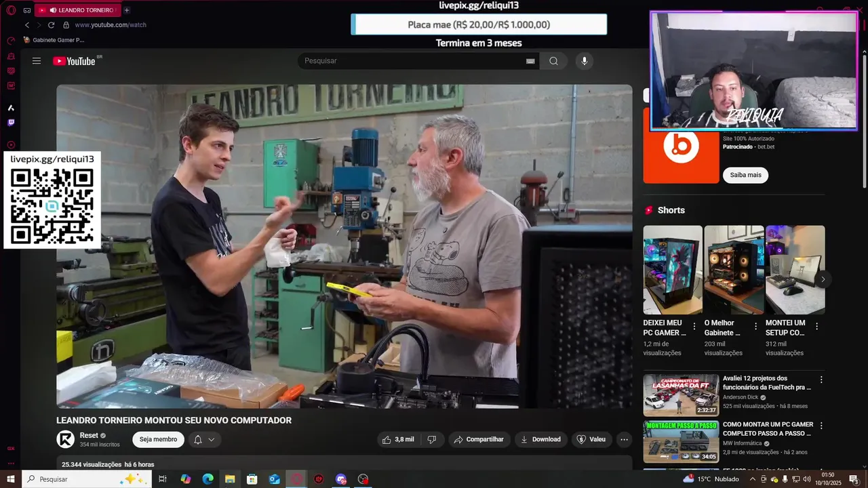Click Compartilhar share button
The height and width of the screenshot is (488, 868).
pos(479,439)
